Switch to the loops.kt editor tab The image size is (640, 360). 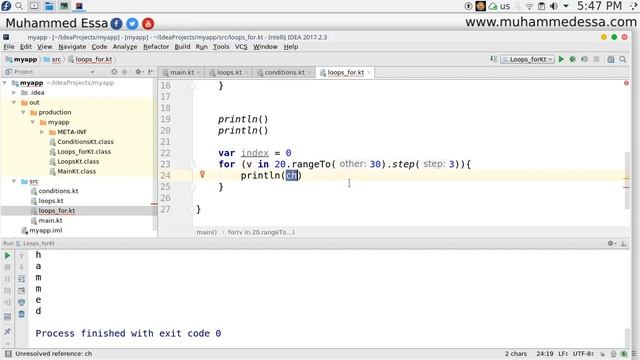click(229, 72)
